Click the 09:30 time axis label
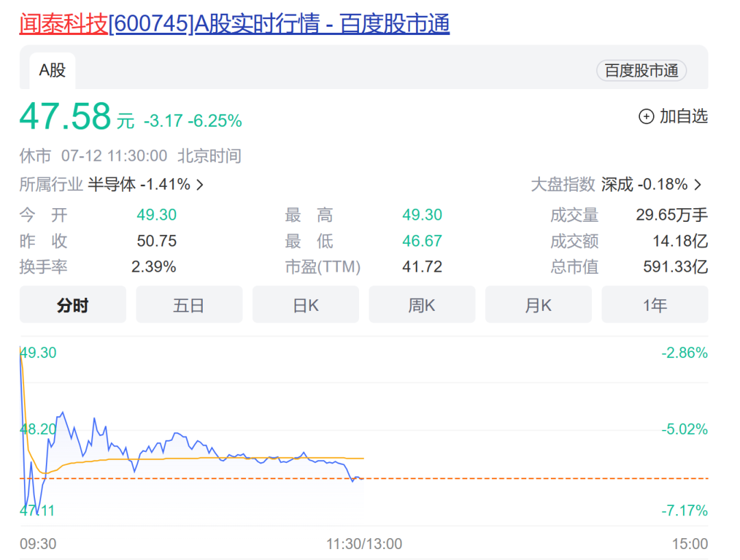Screen dimensions: 740x560 point(38,544)
